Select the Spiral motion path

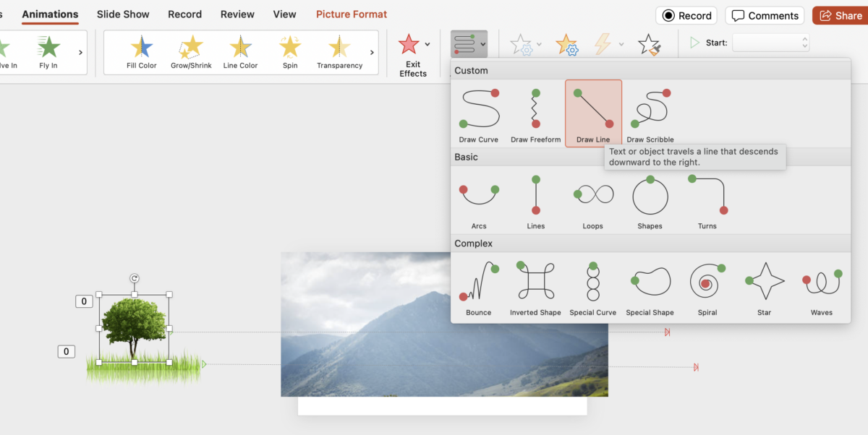click(707, 288)
